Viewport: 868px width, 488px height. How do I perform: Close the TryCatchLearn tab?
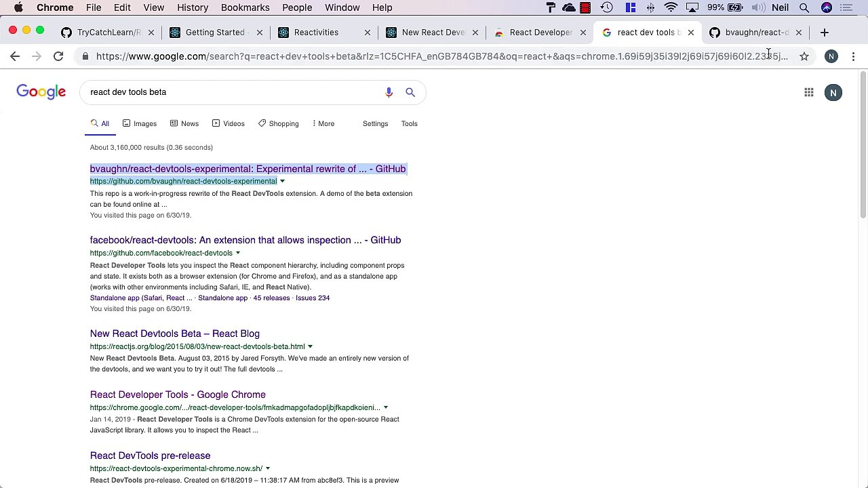151,33
